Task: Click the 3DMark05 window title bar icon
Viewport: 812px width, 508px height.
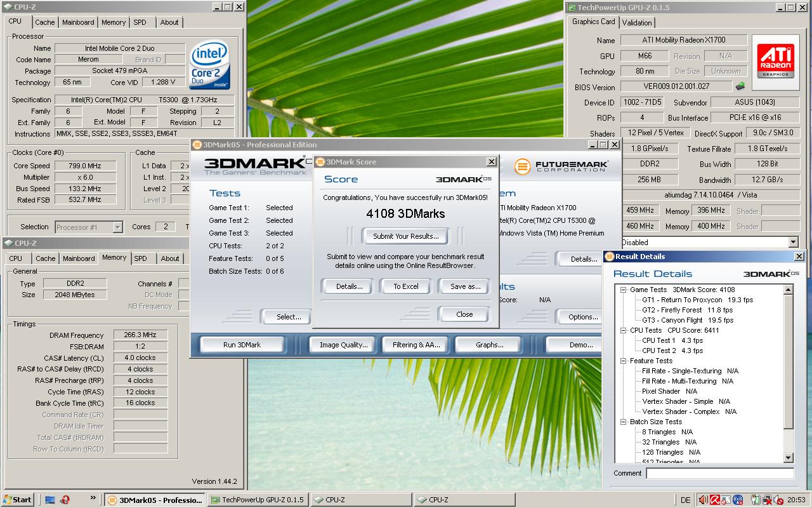Action: point(197,144)
